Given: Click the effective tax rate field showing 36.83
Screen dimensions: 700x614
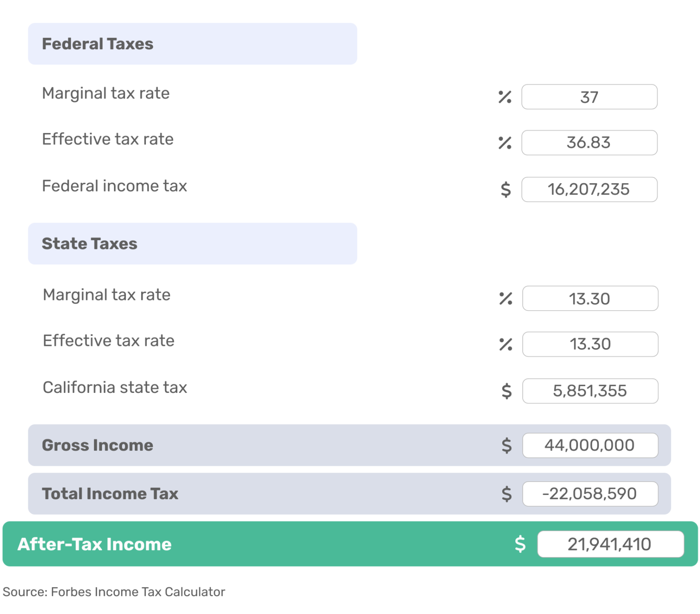Looking at the screenshot, I should 589,143.
